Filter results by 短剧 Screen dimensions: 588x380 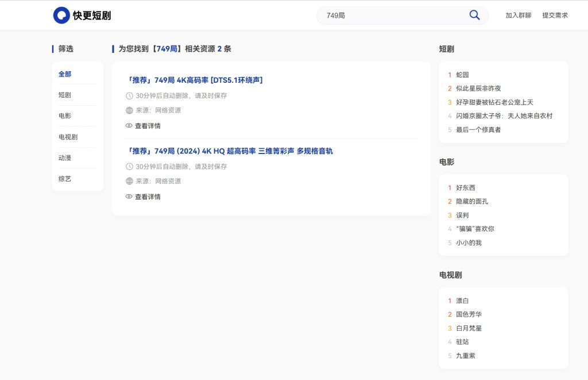[65, 95]
